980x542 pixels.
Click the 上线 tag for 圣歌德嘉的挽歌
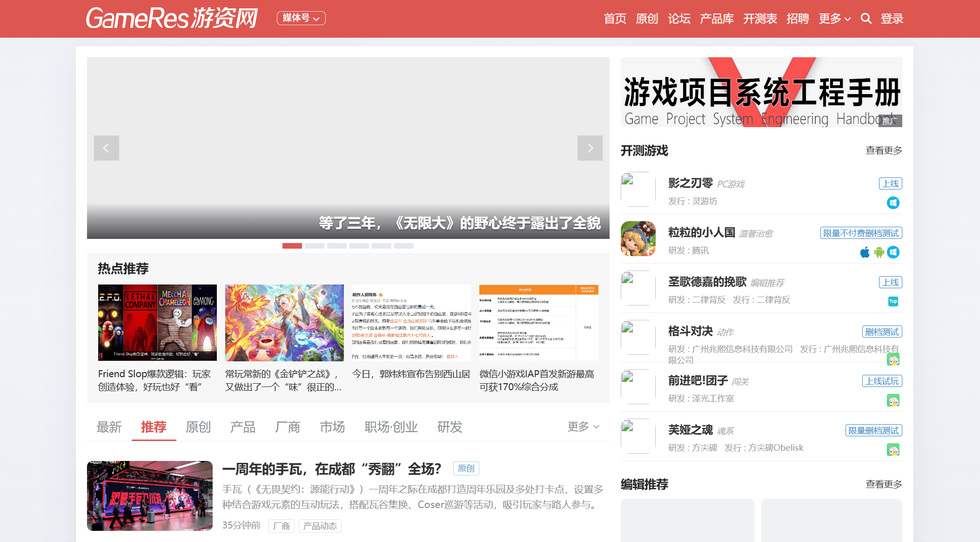point(891,282)
